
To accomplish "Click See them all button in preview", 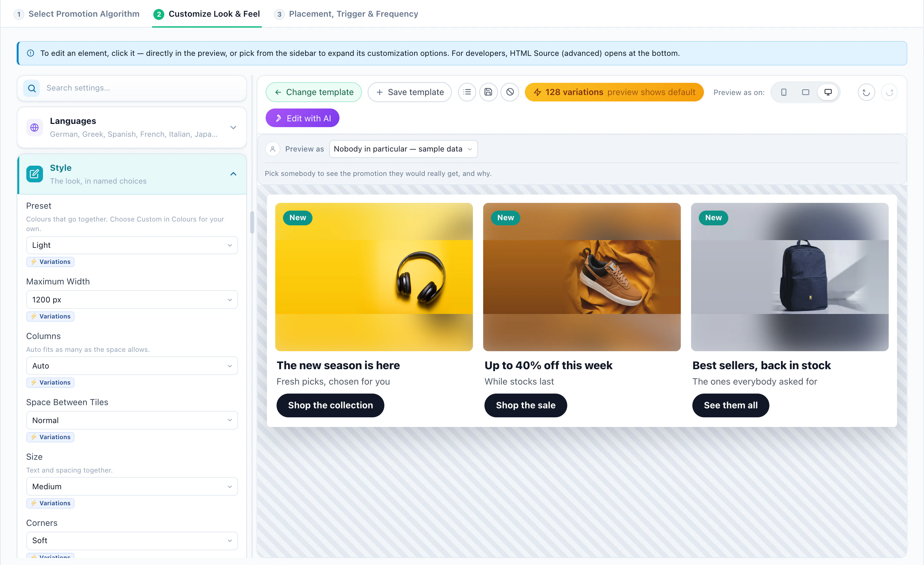I will (731, 405).
